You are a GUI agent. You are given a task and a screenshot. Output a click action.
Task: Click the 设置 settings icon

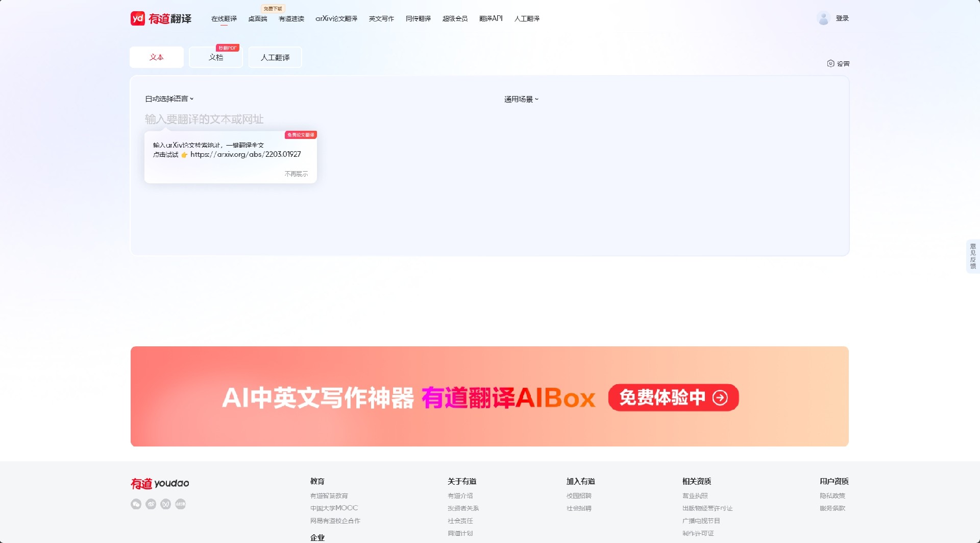click(830, 63)
